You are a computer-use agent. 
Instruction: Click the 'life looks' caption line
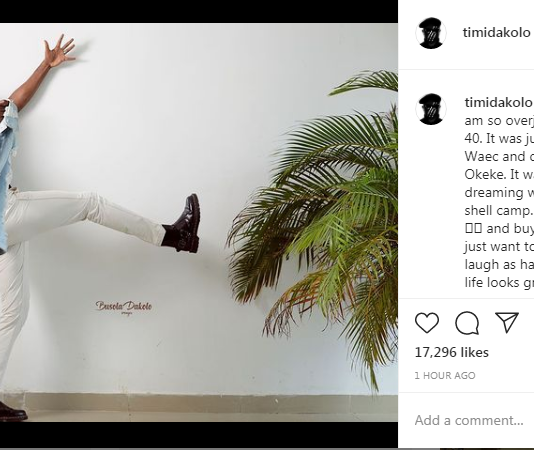coord(499,282)
